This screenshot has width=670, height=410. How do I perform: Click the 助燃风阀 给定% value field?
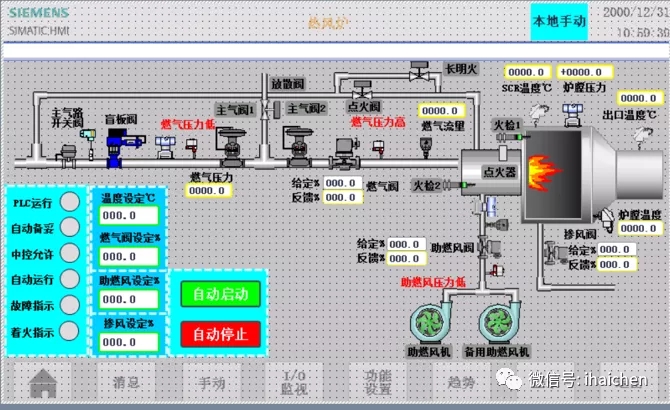pos(406,244)
